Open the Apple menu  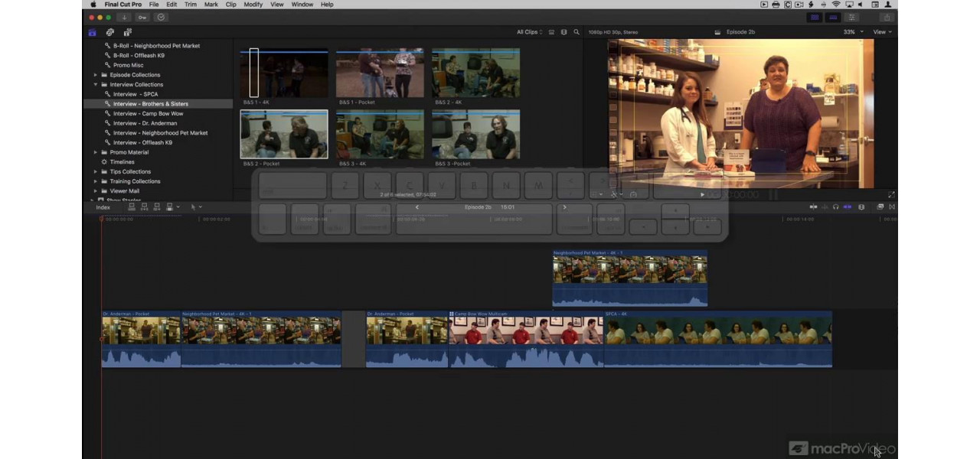tap(93, 5)
